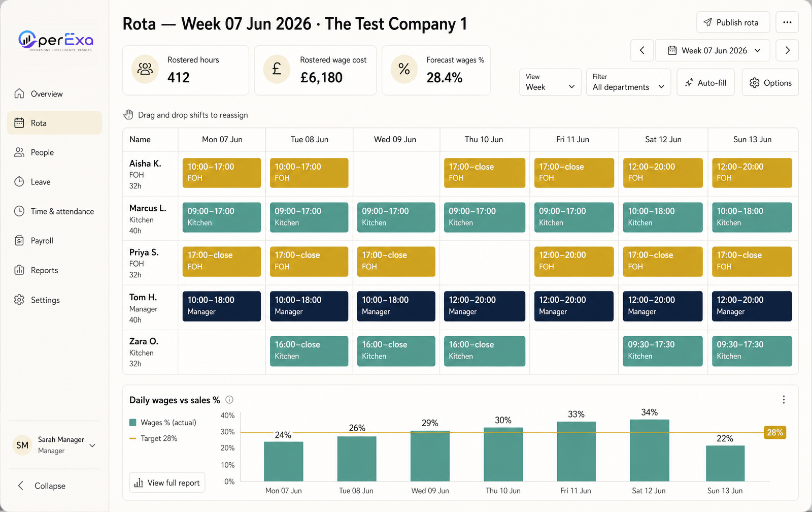
Task: Open the Filter All departments dropdown
Action: click(628, 82)
